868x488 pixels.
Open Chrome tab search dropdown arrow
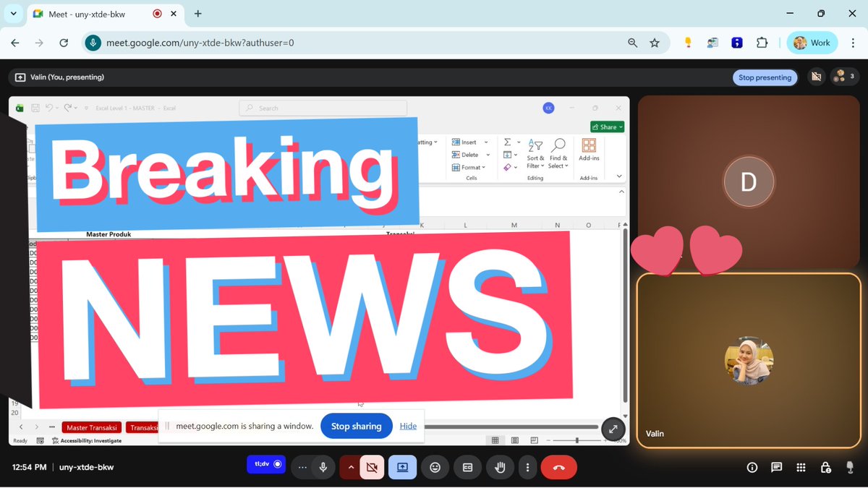coord(13,14)
